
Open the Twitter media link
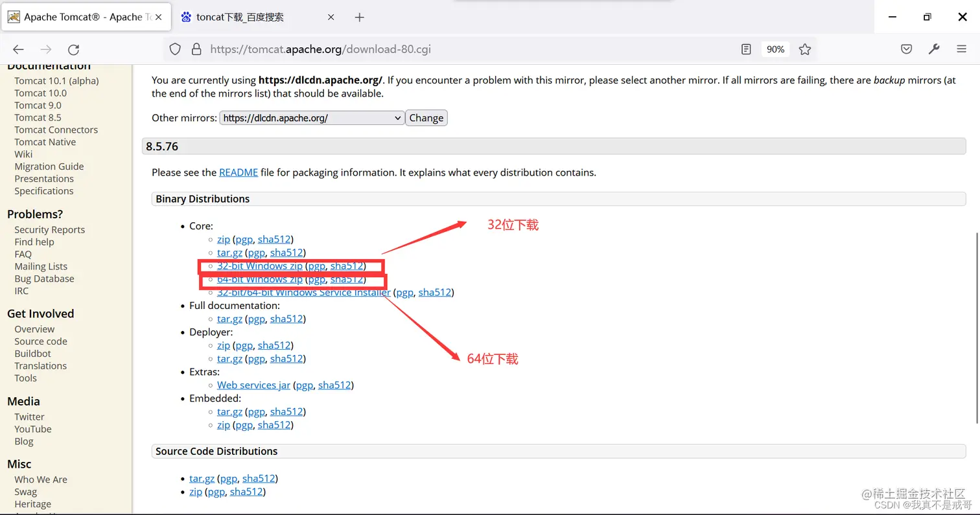(29, 417)
